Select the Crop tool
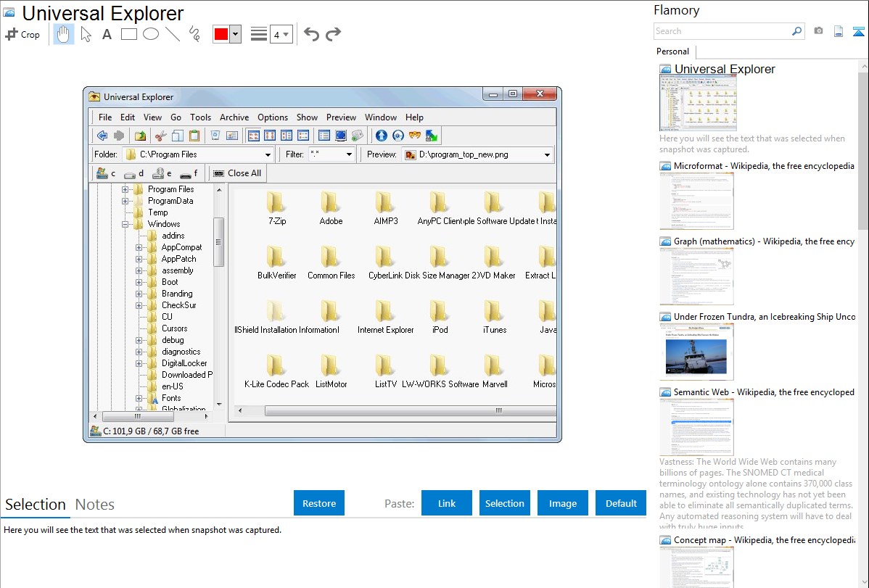Image resolution: width=869 pixels, height=588 pixels. pos(22,34)
